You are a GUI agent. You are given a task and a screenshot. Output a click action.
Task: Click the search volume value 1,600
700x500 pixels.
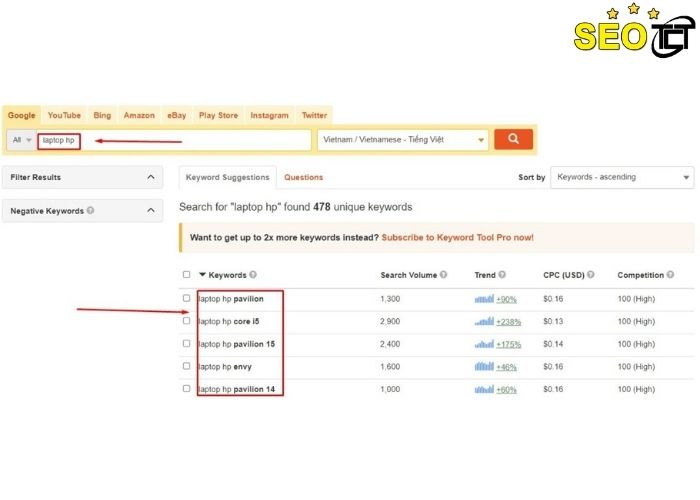(x=390, y=367)
